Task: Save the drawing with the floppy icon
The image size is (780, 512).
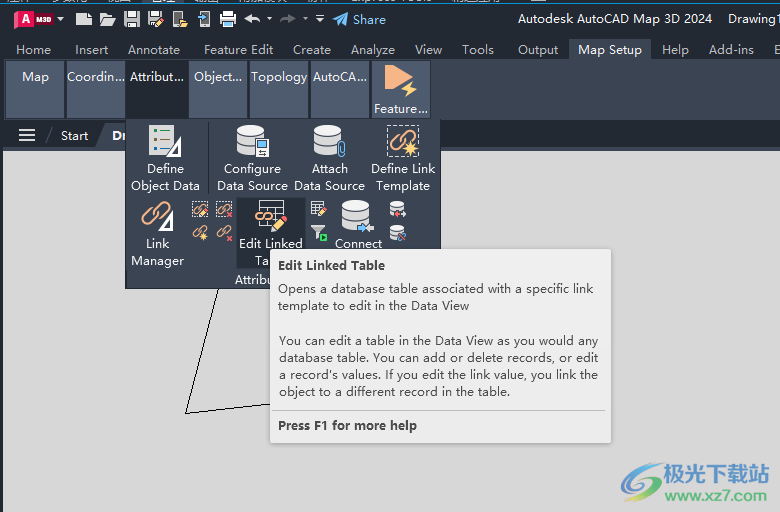Action: [x=132, y=19]
